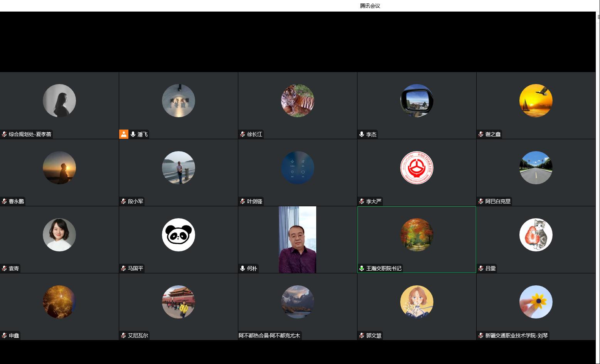600x364 pixels.
Task: Click the name label 阿不都热合曼·阿不都克尤木
Action: click(269, 335)
